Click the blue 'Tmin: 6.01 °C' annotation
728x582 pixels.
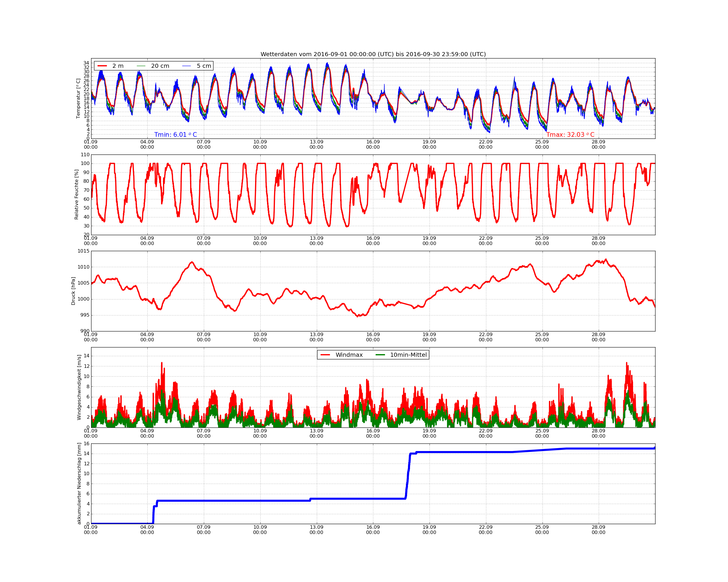click(176, 135)
